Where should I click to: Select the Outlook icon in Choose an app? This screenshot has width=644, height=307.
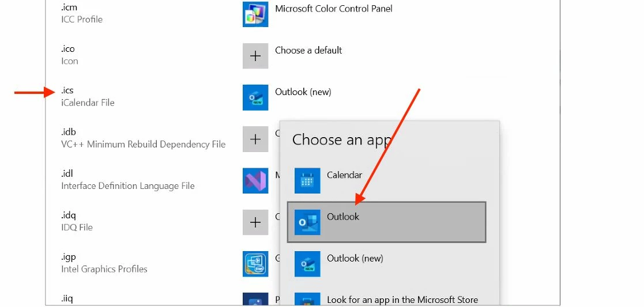pos(307,222)
